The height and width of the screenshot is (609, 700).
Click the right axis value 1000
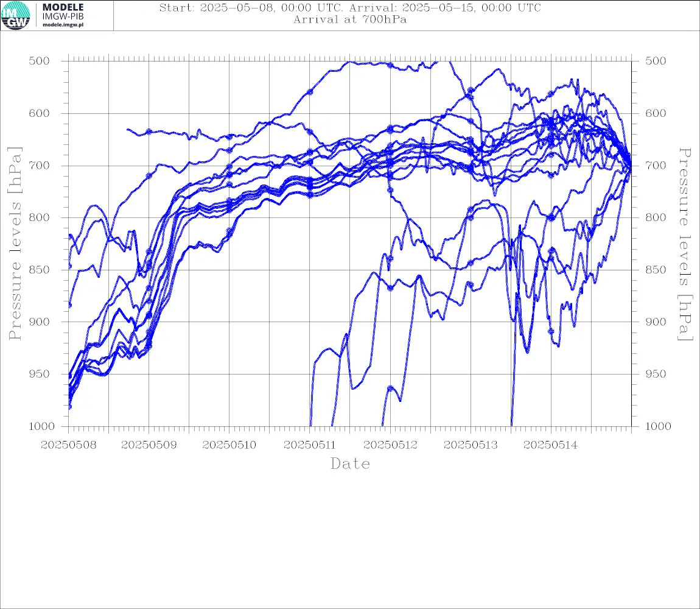pos(658,426)
